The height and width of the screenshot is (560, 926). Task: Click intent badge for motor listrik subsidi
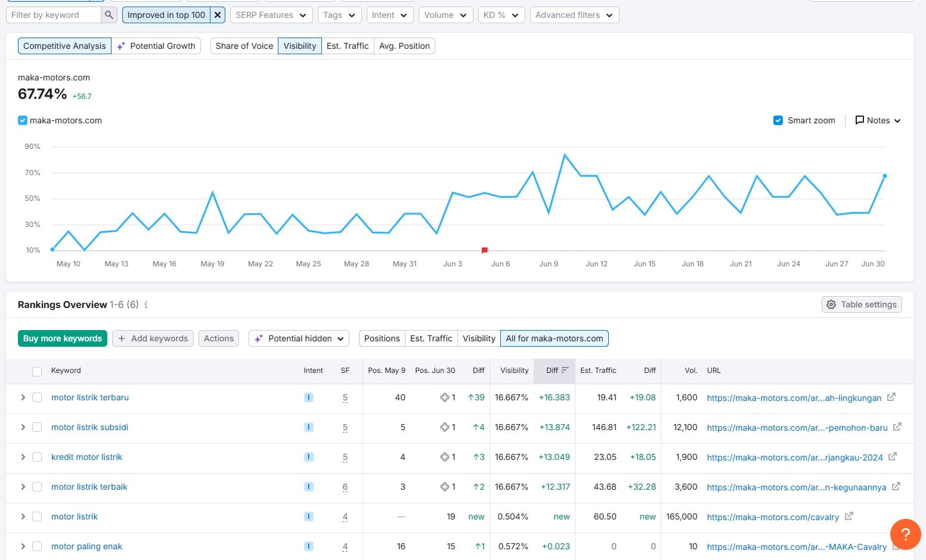click(309, 427)
